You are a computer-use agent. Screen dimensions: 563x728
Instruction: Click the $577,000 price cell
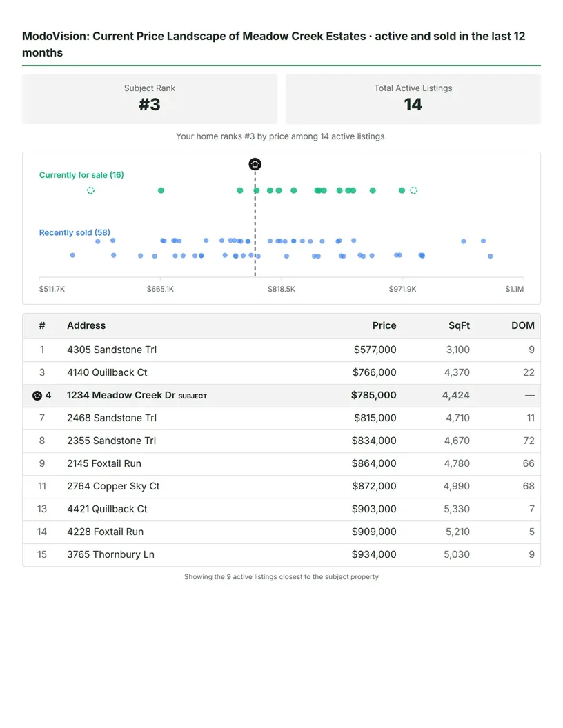pyautogui.click(x=375, y=350)
